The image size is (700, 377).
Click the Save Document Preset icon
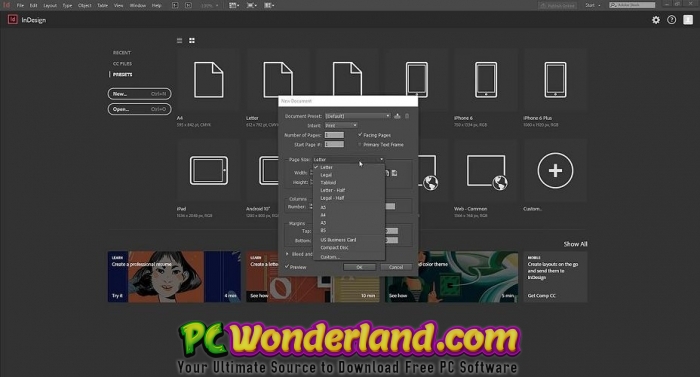(x=397, y=116)
